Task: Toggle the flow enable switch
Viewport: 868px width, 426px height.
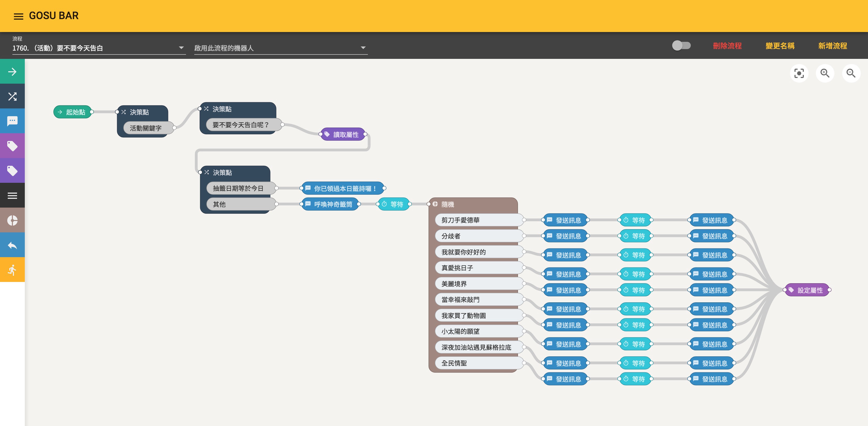Action: point(681,45)
